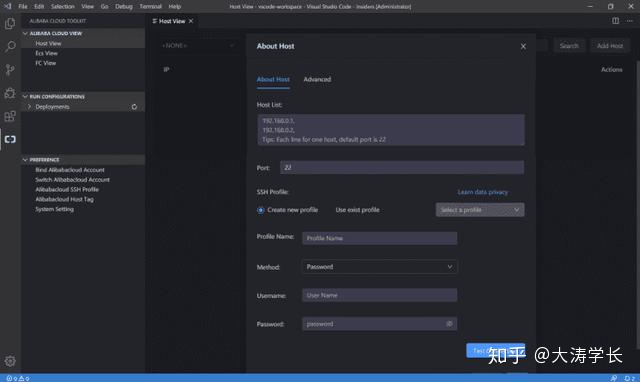Show password visibility eye icon
The image size is (640, 382).
coord(449,324)
